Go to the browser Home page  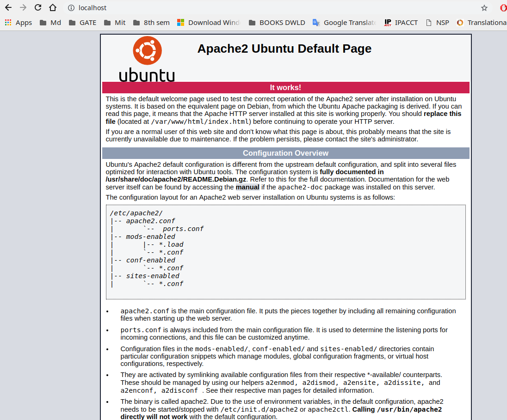(x=53, y=8)
